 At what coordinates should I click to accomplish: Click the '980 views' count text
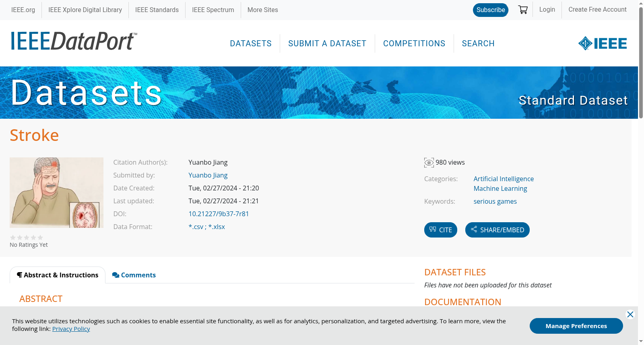click(450, 163)
